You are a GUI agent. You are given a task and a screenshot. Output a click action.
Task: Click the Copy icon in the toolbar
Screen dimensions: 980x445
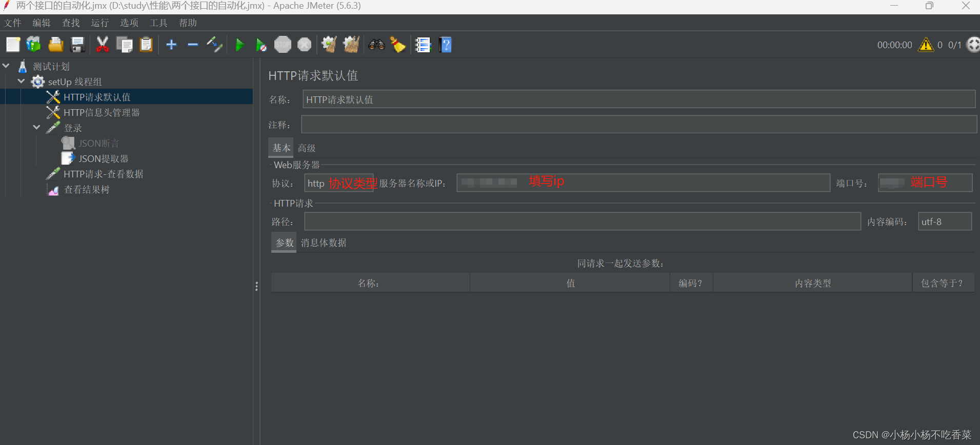click(124, 45)
